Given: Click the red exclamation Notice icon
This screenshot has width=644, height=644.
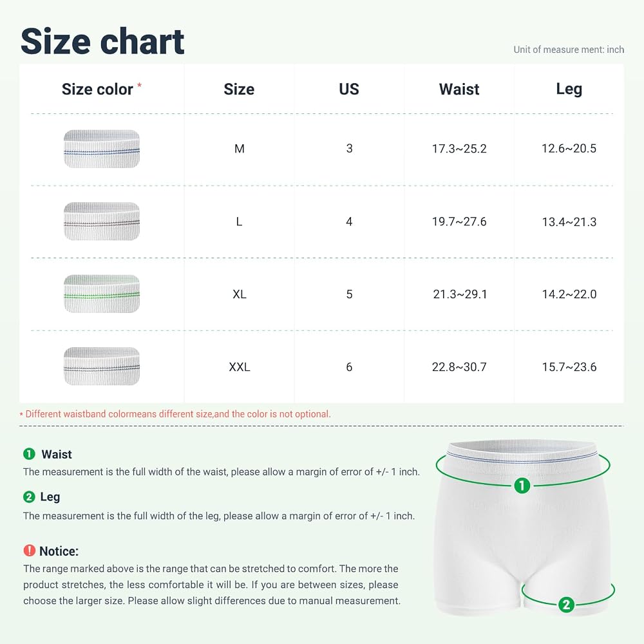Looking at the screenshot, I should 29,551.
